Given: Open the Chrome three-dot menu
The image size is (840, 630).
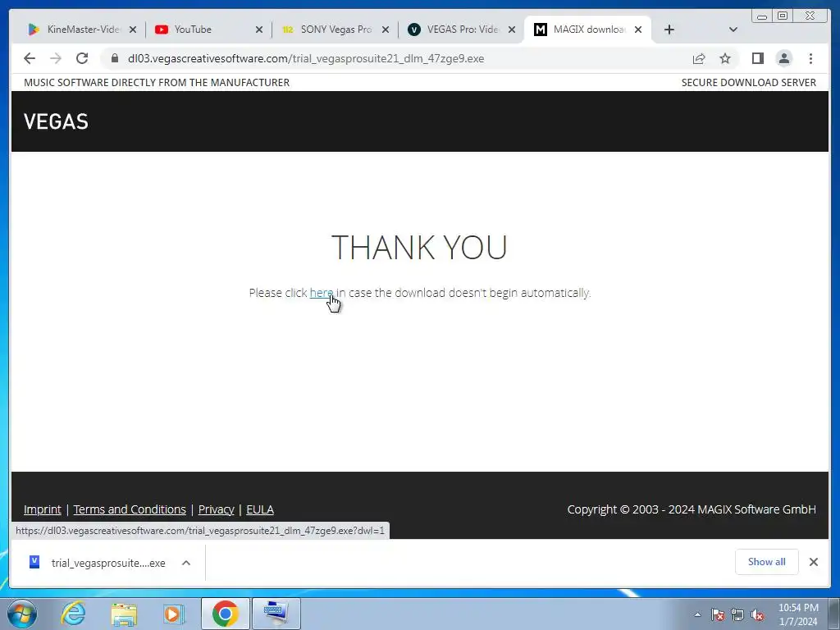Looking at the screenshot, I should (810, 58).
